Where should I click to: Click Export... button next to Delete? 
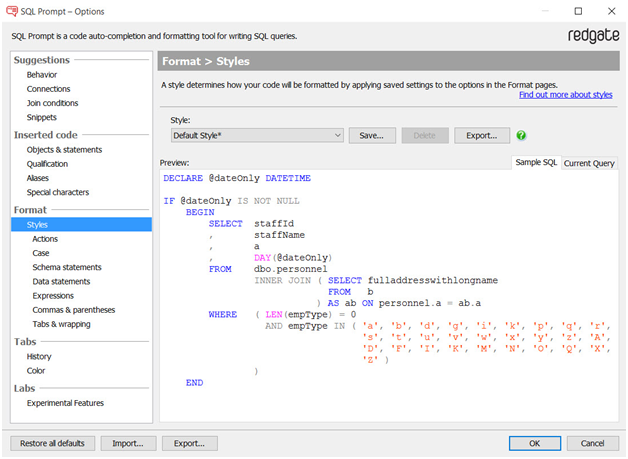[482, 135]
